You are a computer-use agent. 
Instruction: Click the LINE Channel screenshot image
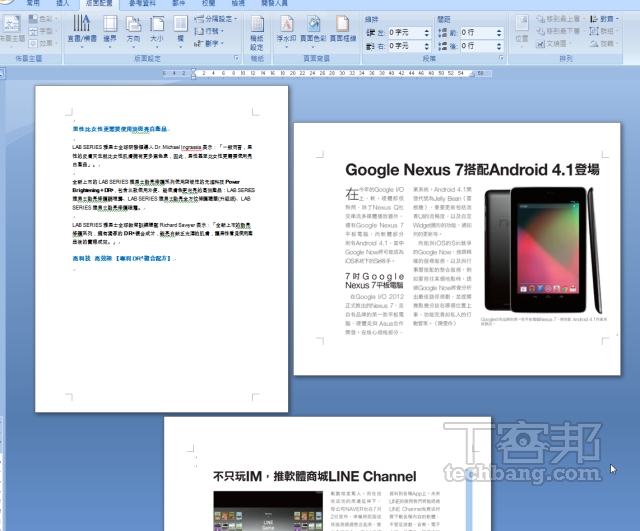268,511
